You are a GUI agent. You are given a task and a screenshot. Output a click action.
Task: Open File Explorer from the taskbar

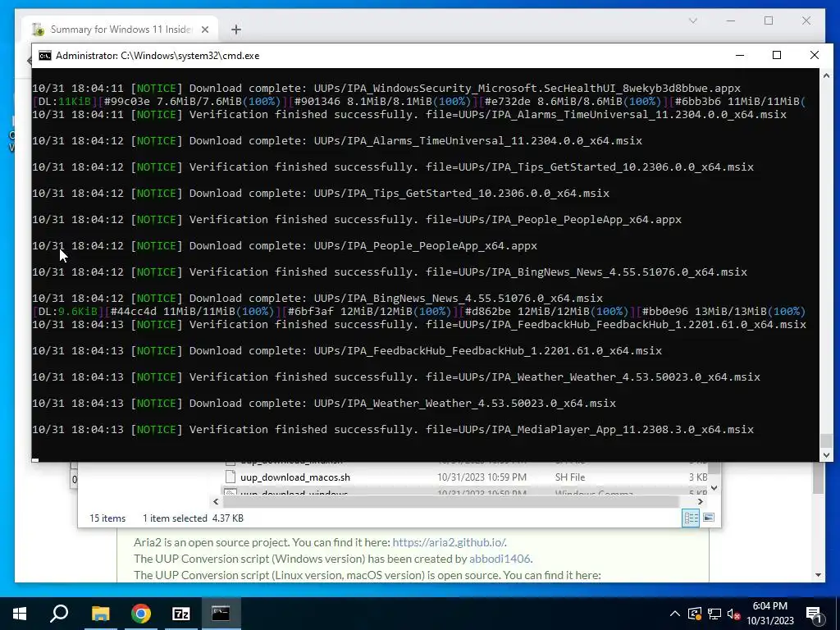point(100,614)
